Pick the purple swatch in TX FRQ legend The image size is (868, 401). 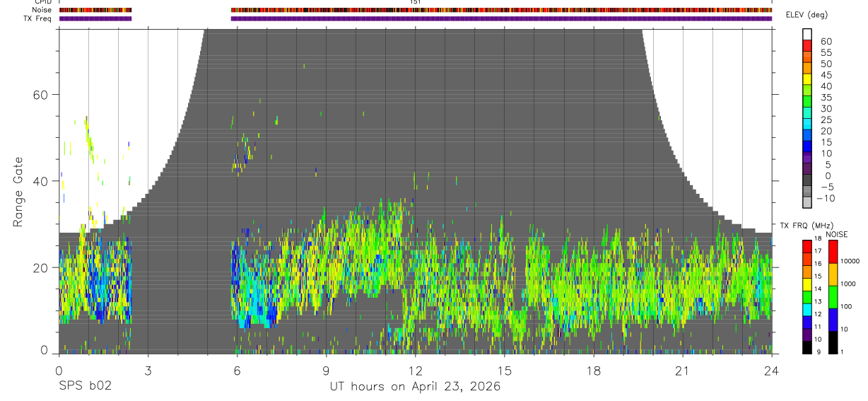point(807,335)
